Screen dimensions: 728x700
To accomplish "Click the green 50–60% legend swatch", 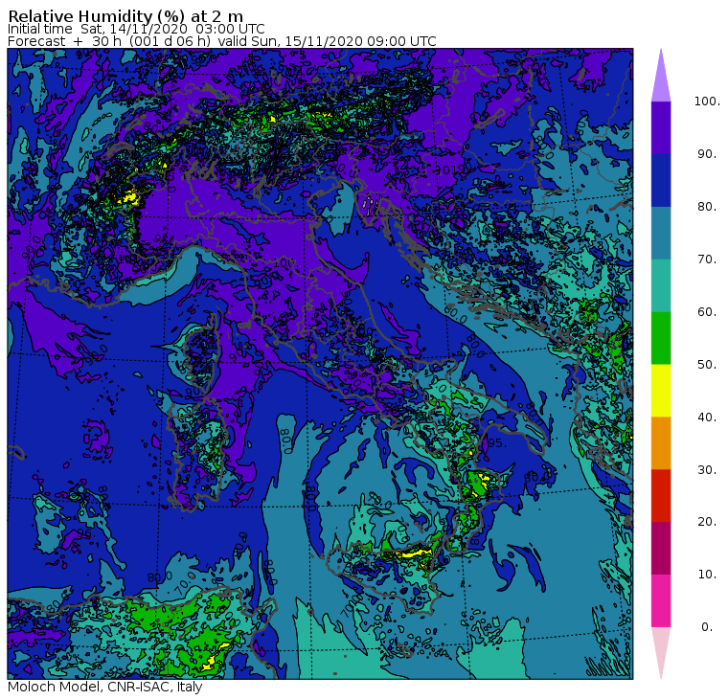I will click(661, 338).
